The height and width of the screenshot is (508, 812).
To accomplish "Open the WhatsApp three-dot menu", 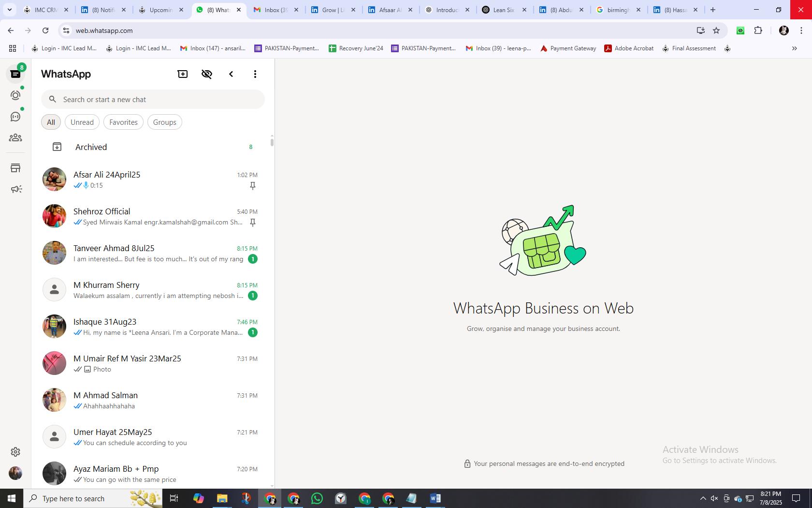I will [255, 74].
